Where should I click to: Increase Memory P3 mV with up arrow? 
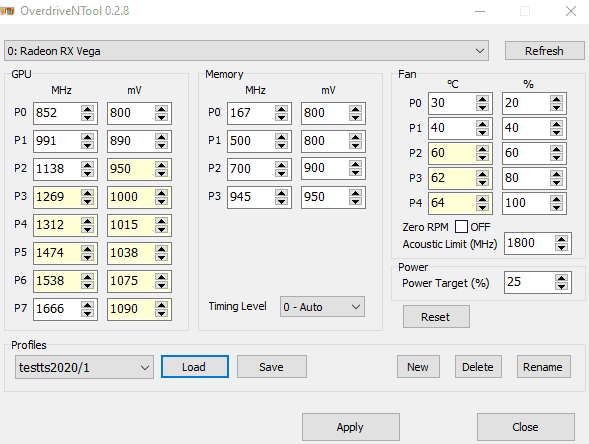pos(355,193)
